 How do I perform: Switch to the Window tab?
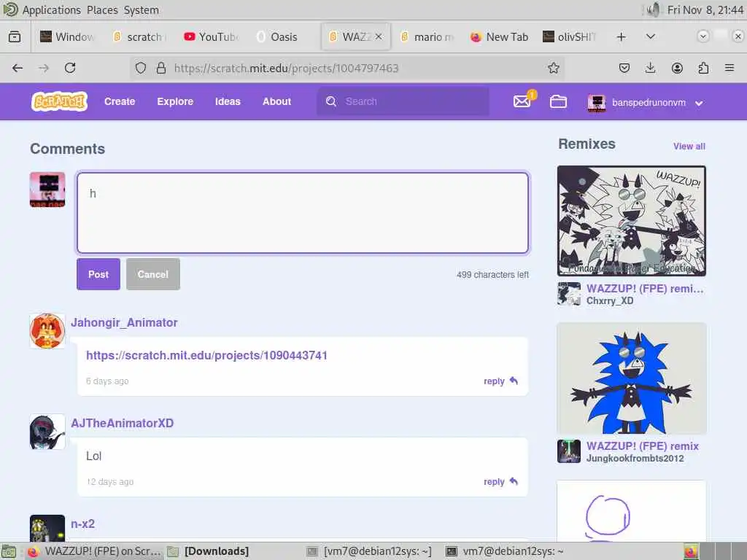[x=66, y=36]
